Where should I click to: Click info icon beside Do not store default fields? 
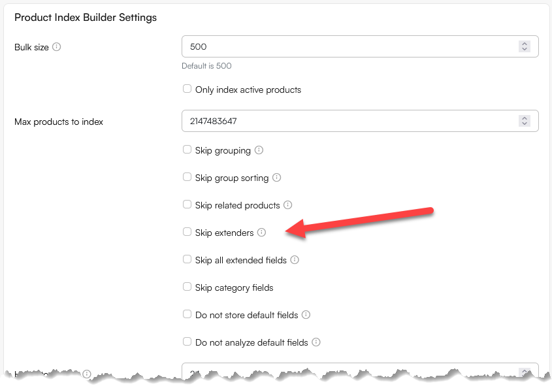point(306,315)
